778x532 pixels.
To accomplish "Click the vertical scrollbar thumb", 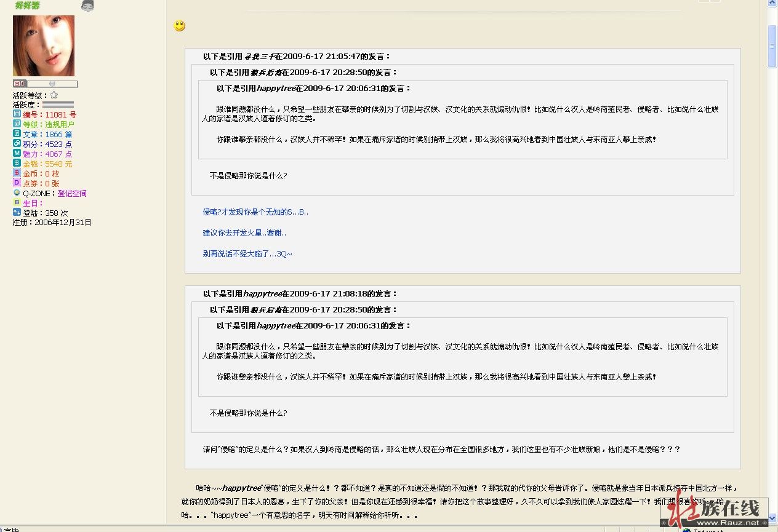I will click(772, 46).
